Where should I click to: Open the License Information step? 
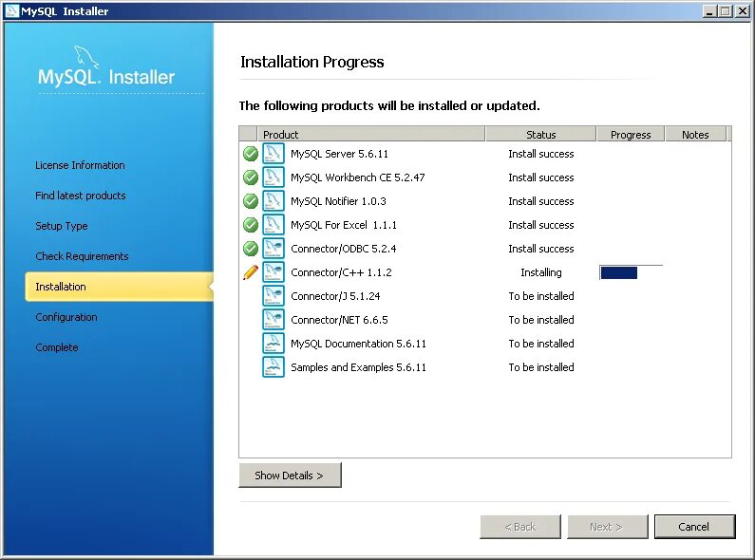coord(80,165)
